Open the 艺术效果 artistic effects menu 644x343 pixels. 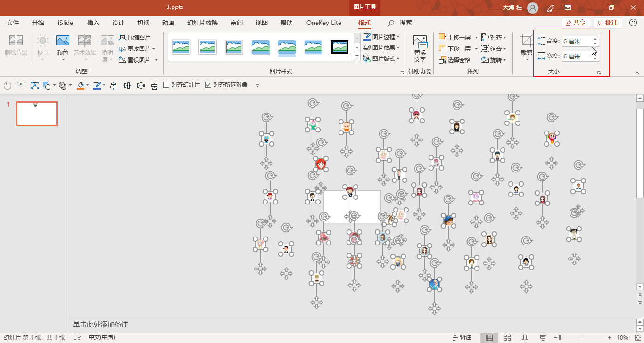(85, 48)
